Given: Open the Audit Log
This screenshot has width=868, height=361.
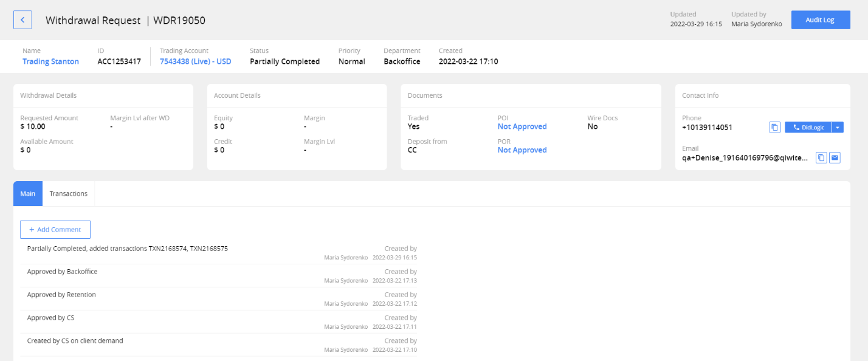Looking at the screenshot, I should coord(820,19).
